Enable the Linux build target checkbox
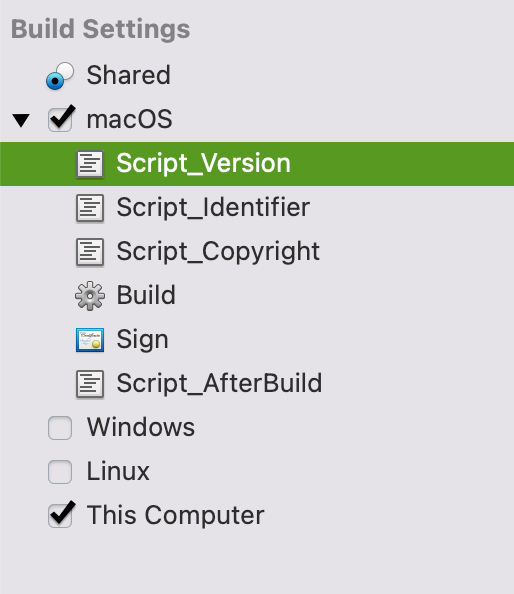514x594 pixels. (60, 472)
